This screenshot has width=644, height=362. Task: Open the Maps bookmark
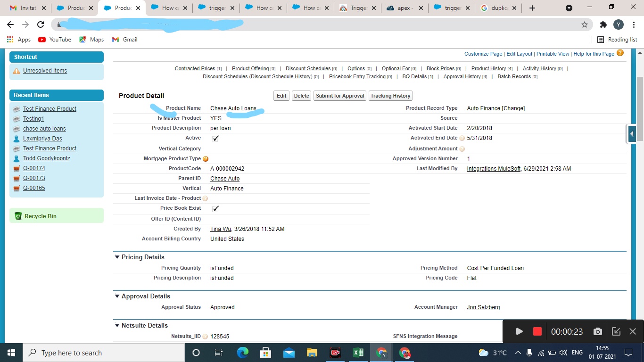point(91,40)
